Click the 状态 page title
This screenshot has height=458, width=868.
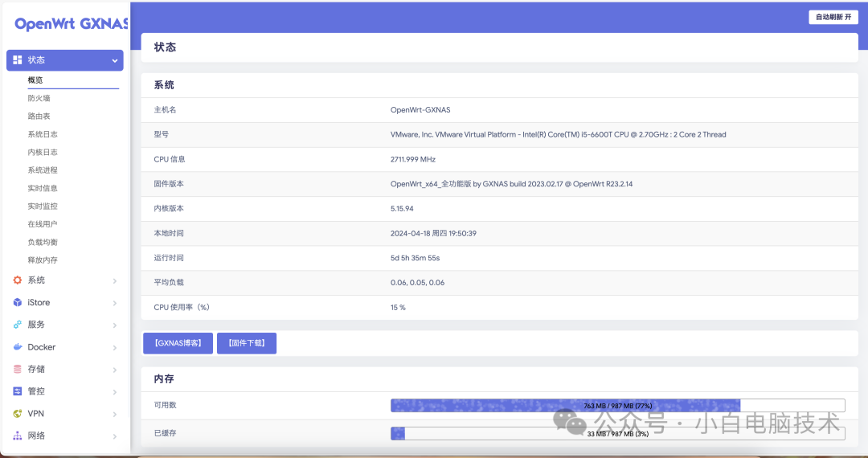pyautogui.click(x=165, y=47)
